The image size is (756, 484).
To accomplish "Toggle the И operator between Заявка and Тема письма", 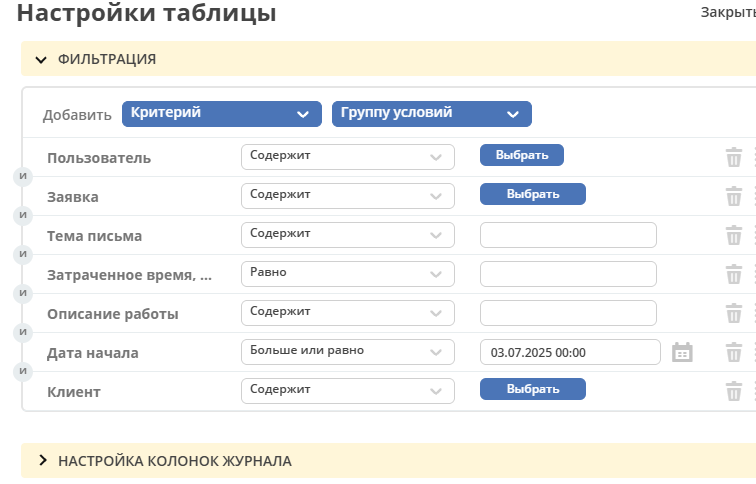I will (23, 215).
